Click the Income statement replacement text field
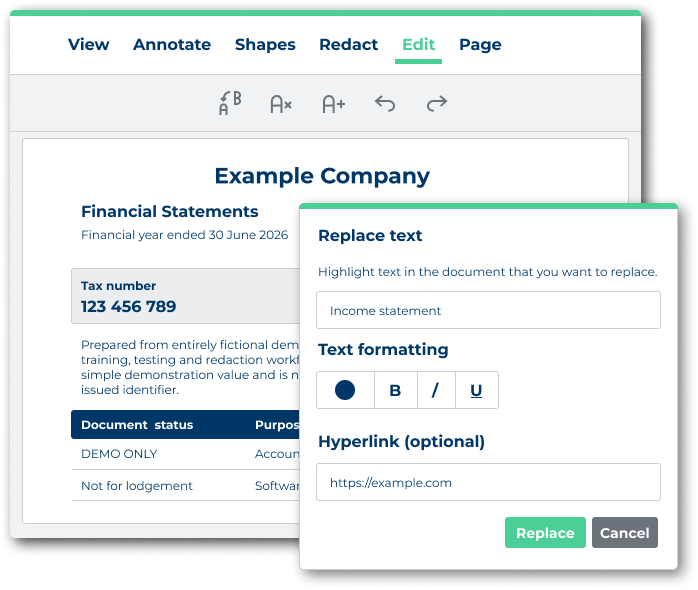Screen dimensions: 698x590 [488, 310]
